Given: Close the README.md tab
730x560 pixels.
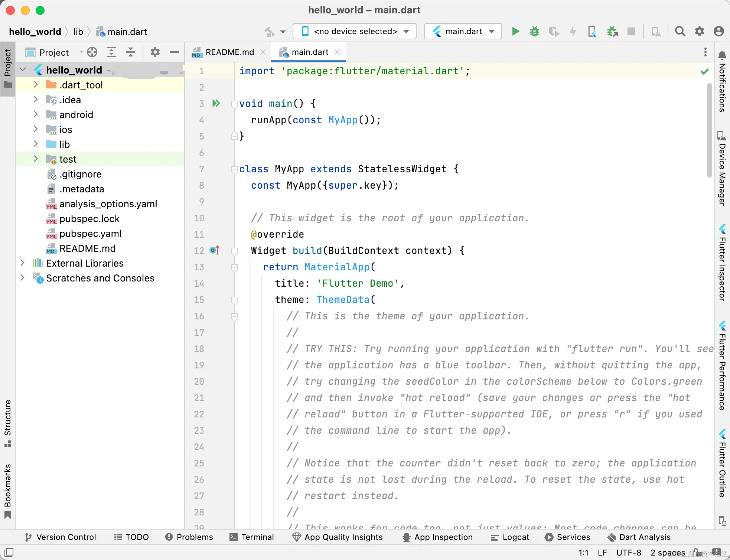Looking at the screenshot, I should click(263, 52).
